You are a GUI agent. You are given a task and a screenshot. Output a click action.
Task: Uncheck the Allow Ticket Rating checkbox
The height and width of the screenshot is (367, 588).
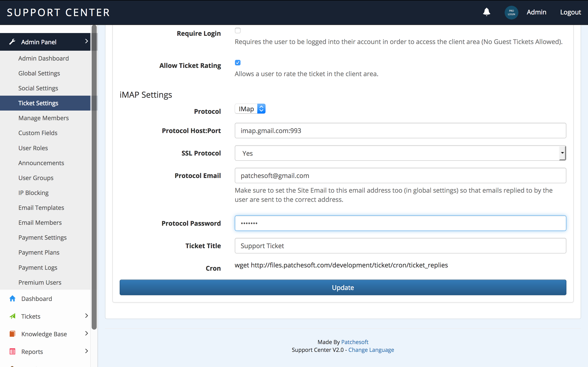pos(238,63)
